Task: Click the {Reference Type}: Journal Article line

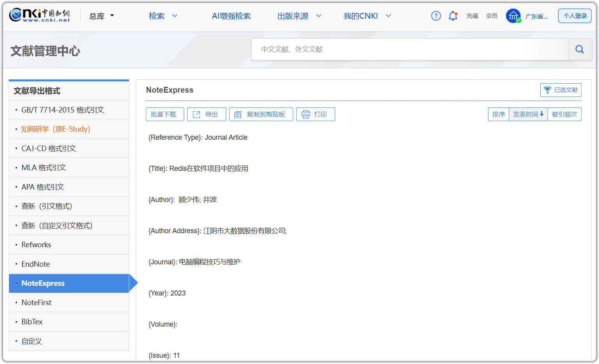Action: pos(198,137)
